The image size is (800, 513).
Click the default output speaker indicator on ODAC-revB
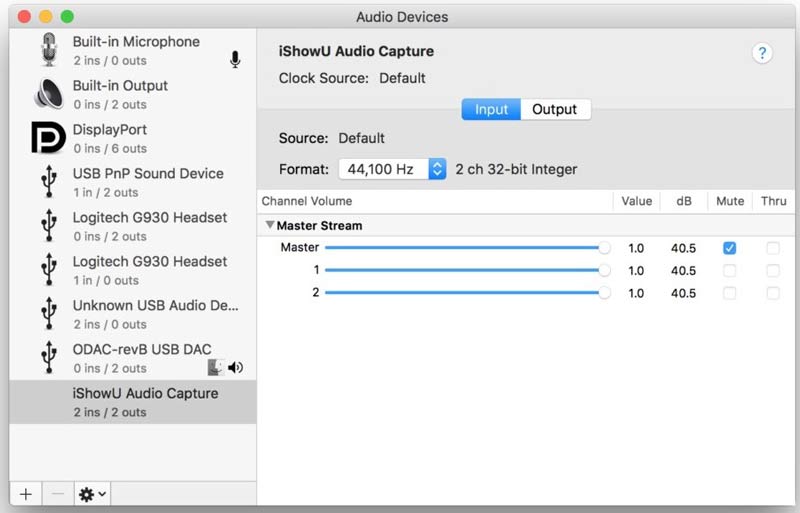click(x=236, y=368)
